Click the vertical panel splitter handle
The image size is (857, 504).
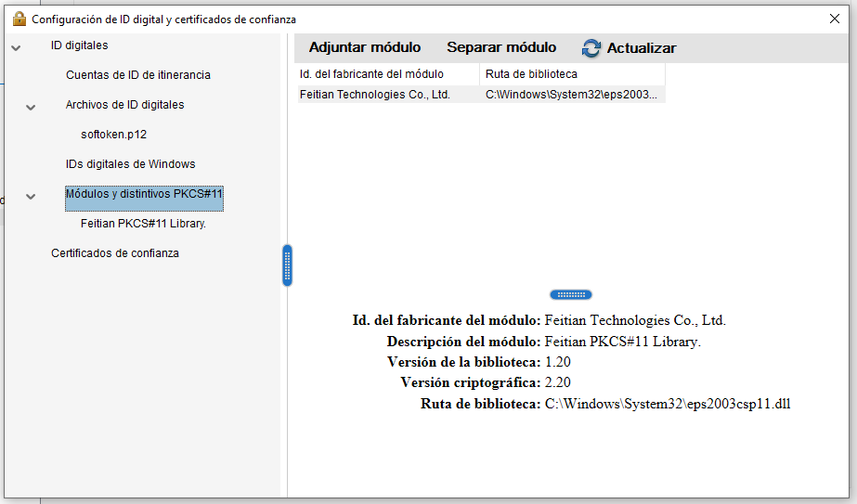point(287,265)
